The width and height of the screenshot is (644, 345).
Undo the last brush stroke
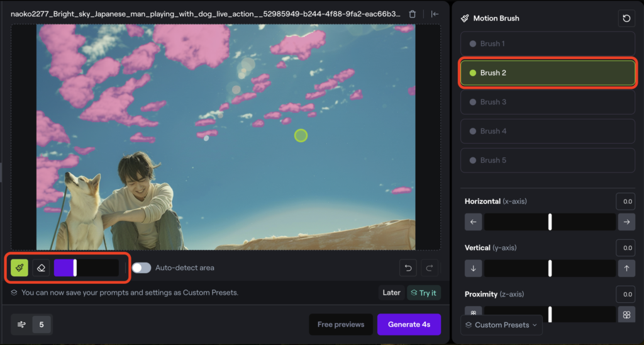[x=408, y=268]
